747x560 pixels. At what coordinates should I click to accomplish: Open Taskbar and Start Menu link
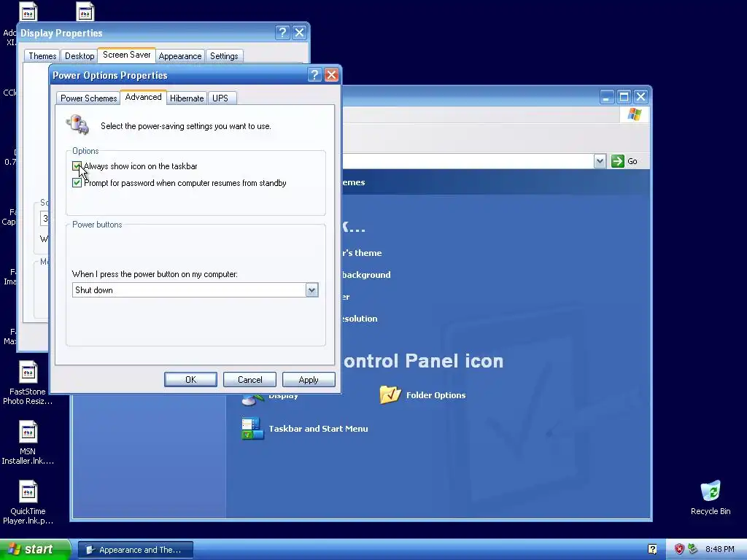(318, 429)
